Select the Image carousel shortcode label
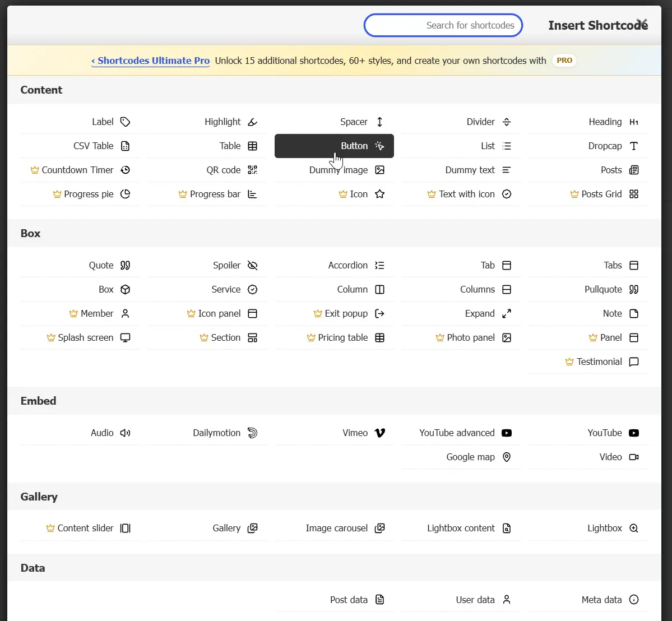The height and width of the screenshot is (621, 672). coord(336,529)
